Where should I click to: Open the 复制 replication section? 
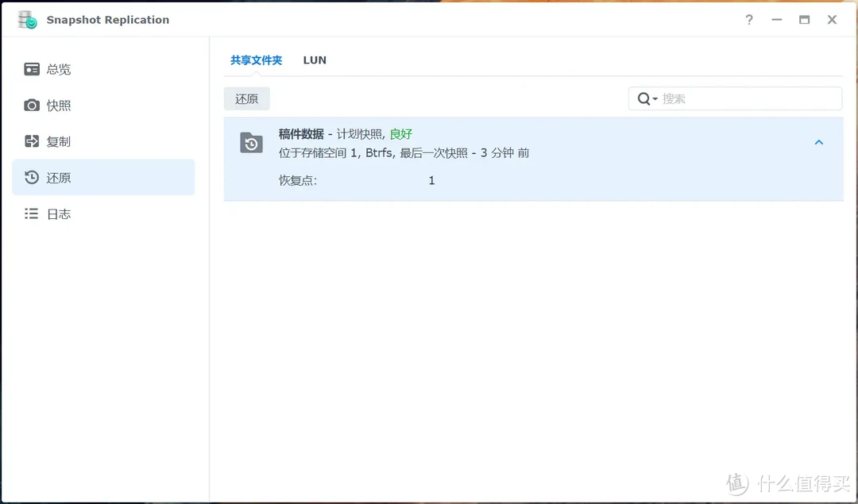pyautogui.click(x=57, y=141)
